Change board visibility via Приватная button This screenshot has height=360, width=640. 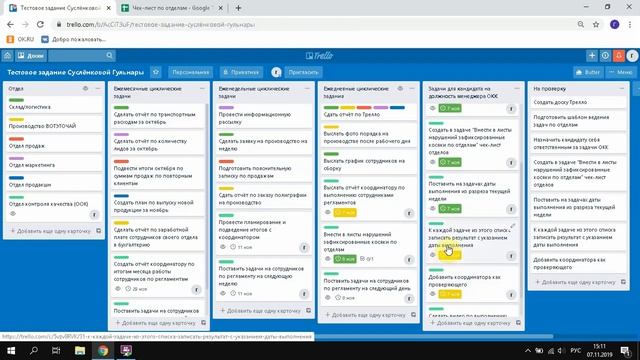point(241,72)
